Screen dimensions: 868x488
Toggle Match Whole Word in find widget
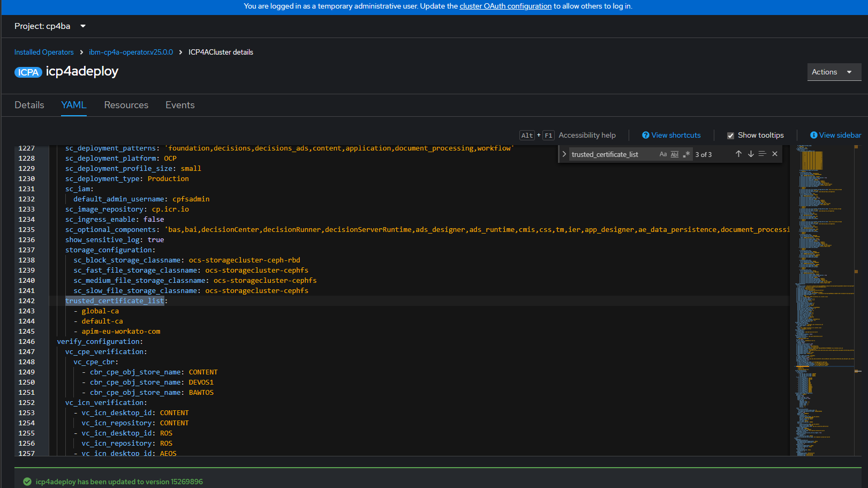tap(675, 154)
